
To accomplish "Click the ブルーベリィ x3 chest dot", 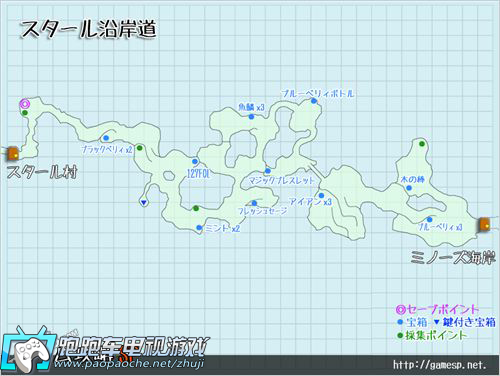I will click(x=429, y=219).
